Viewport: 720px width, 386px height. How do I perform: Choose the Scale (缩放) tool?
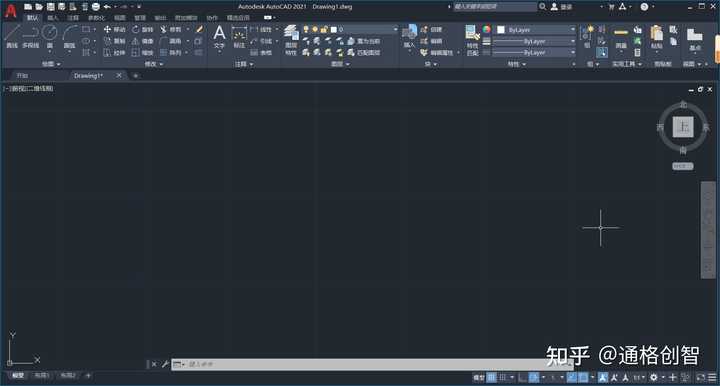[143, 53]
